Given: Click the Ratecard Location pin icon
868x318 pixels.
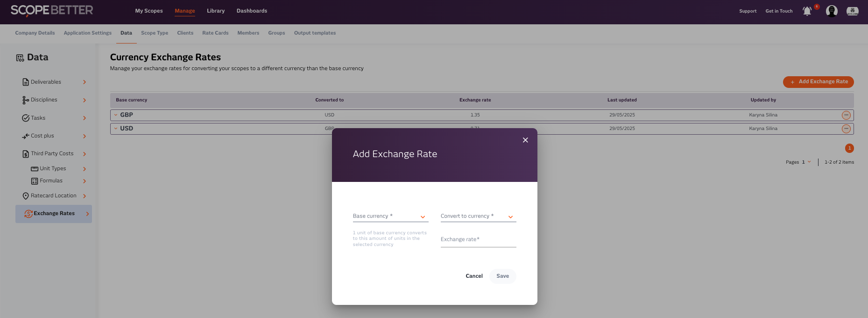Looking at the screenshot, I should (x=26, y=196).
